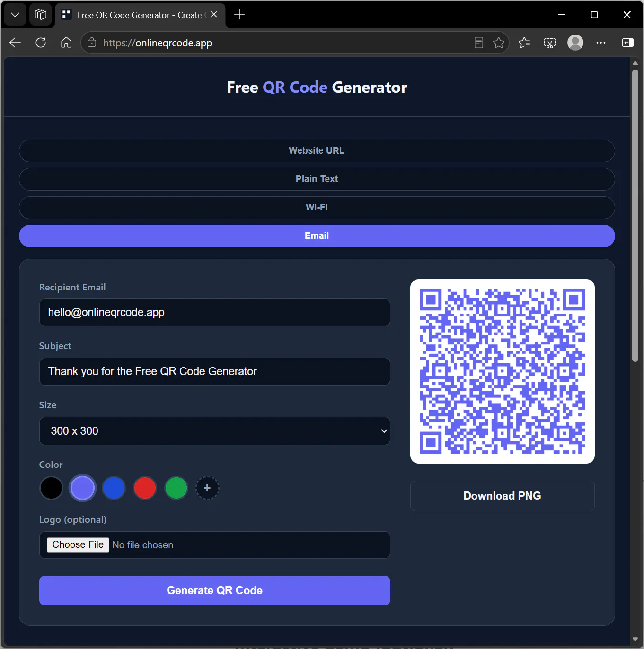644x649 pixels.
Task: Pick the black color swatch
Action: coord(51,488)
